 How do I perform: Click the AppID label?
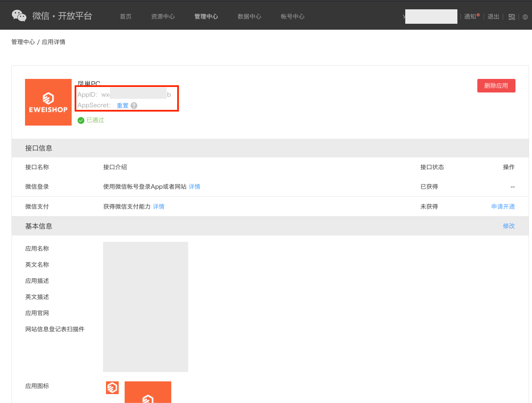87,95
